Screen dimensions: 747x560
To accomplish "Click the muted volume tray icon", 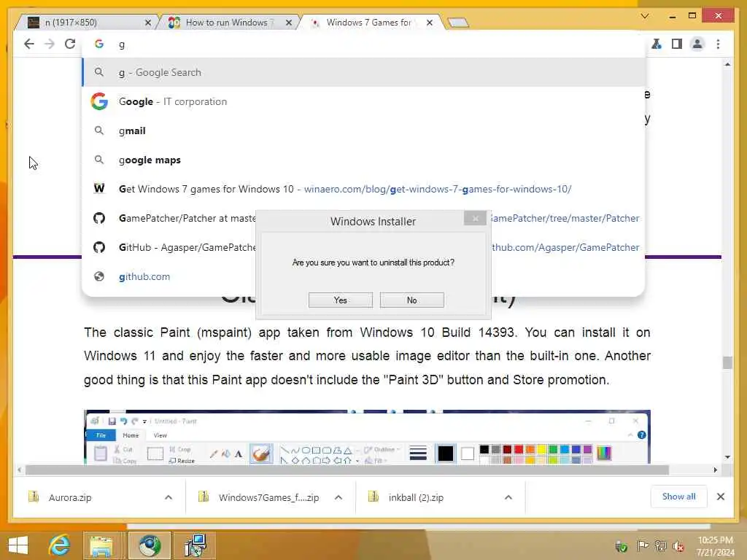I will 678,546.
